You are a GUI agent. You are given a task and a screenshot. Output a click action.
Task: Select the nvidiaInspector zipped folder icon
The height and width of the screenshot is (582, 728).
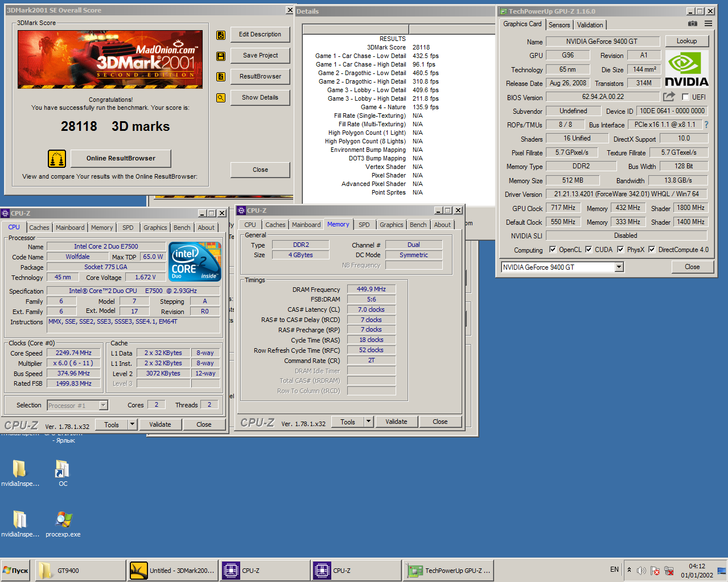click(x=19, y=519)
